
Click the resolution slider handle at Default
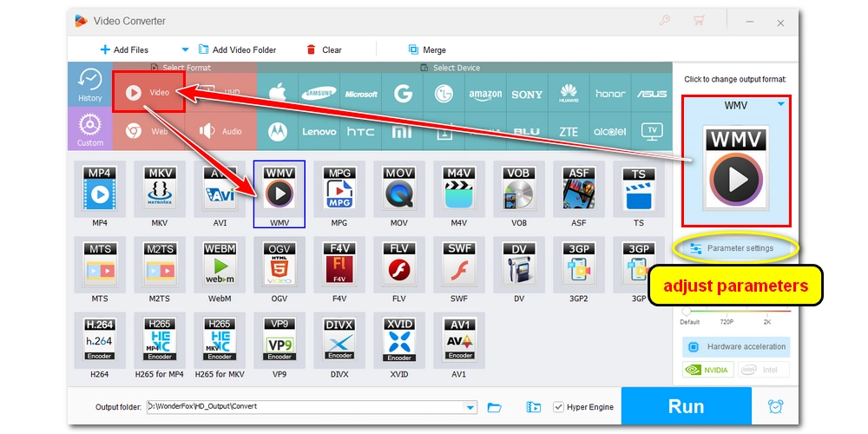coord(687,311)
